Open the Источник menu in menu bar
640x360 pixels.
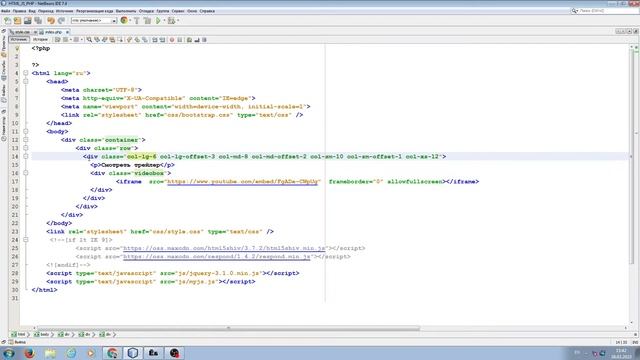64,11
